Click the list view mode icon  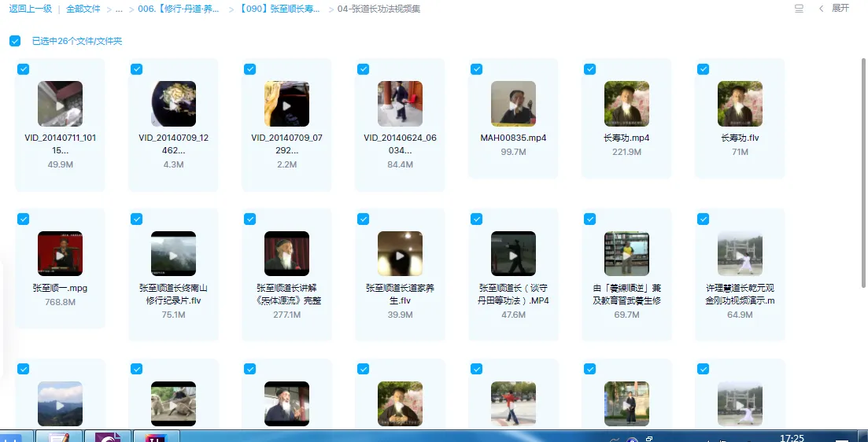pos(800,9)
